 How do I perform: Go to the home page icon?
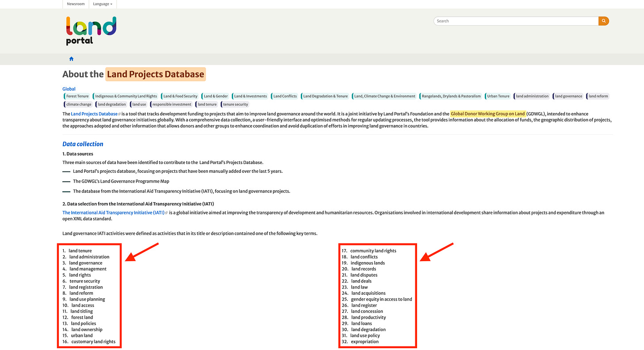tap(71, 59)
